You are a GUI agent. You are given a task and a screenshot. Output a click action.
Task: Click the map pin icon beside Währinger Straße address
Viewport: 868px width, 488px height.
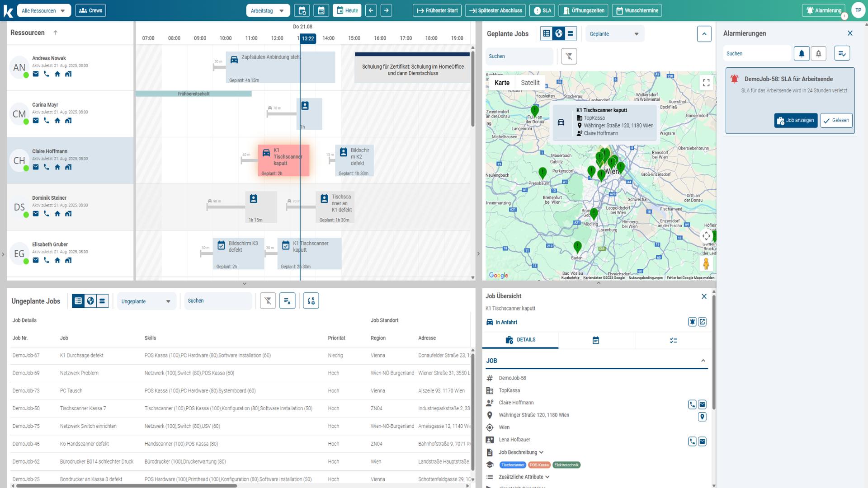point(702,417)
